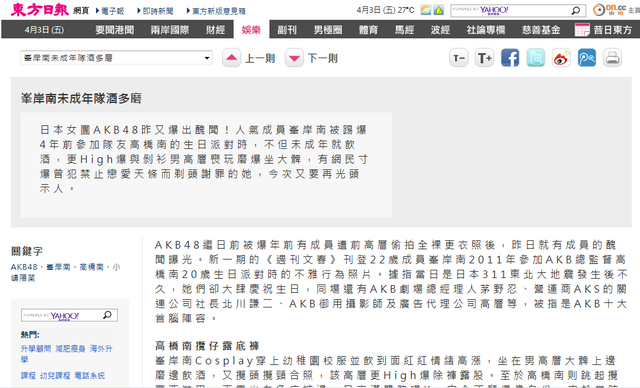Open 副刊 section
Image resolution: width=640 pixels, height=388 pixels.
(x=287, y=30)
